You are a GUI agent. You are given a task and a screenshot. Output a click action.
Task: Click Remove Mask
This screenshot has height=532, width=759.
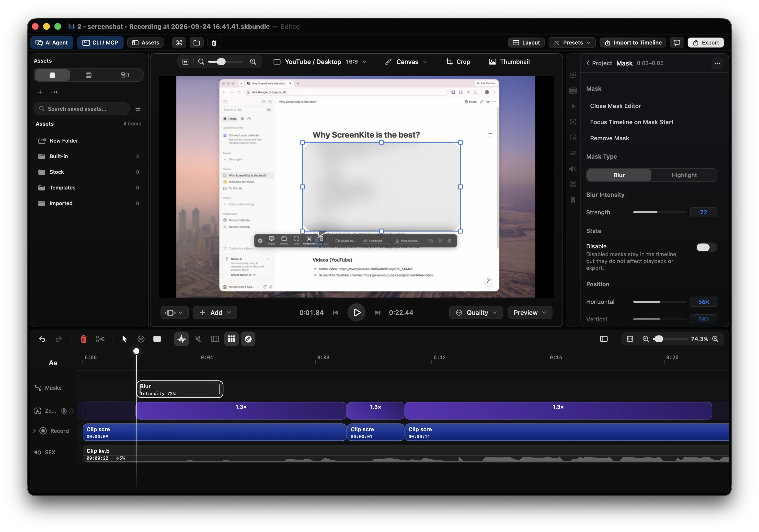pos(609,138)
